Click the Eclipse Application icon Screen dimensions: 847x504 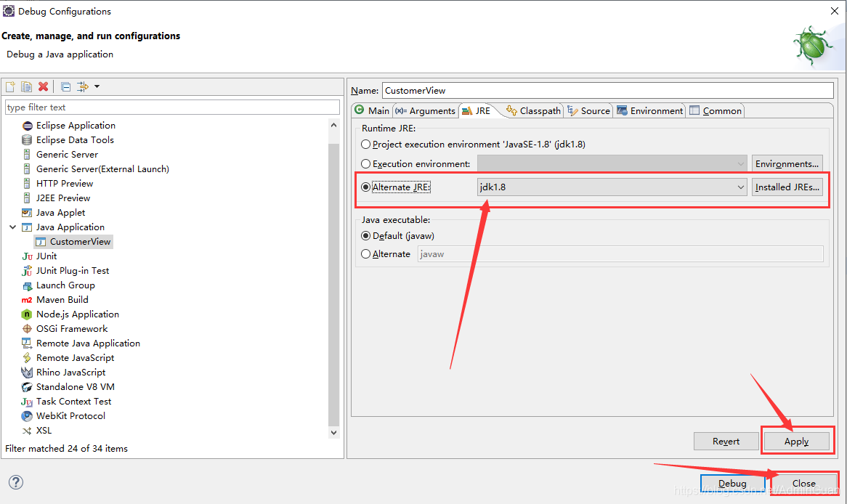point(27,126)
